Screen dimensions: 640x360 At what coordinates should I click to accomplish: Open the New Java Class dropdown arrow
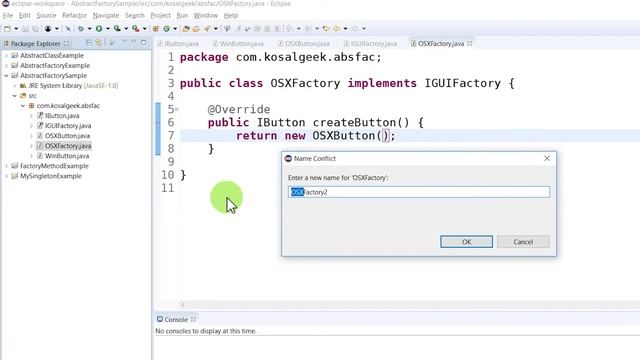(x=175, y=29)
